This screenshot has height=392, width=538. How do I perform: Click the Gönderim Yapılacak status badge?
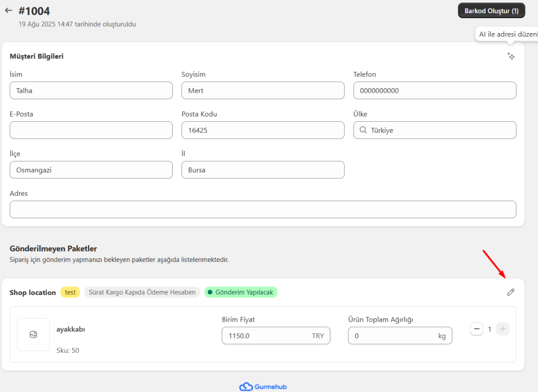(x=241, y=292)
